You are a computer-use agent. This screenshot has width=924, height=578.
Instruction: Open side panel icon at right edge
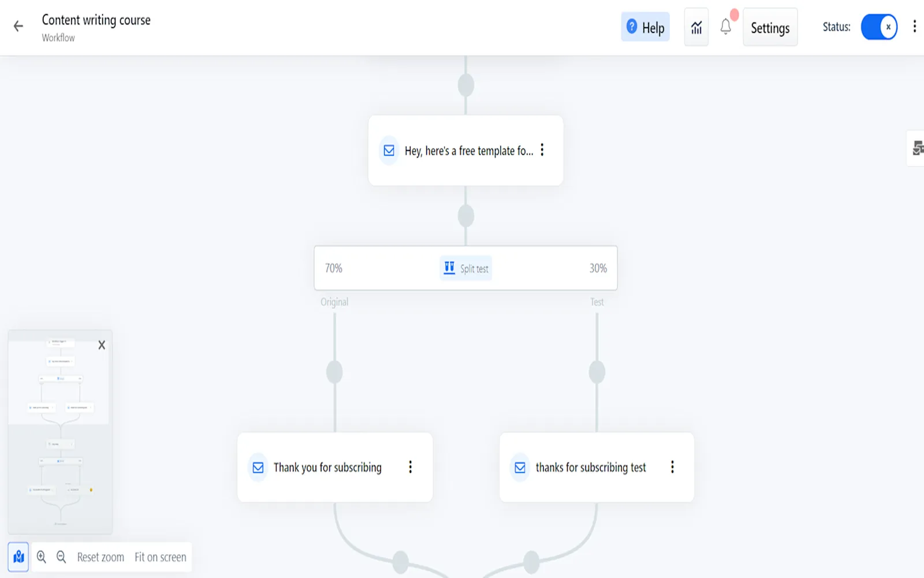917,149
